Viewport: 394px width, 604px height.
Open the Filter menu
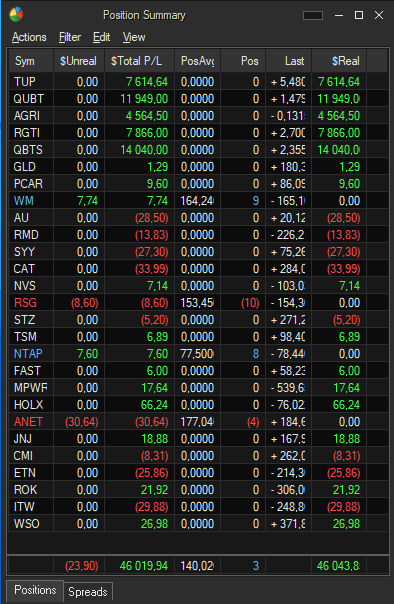tap(70, 37)
